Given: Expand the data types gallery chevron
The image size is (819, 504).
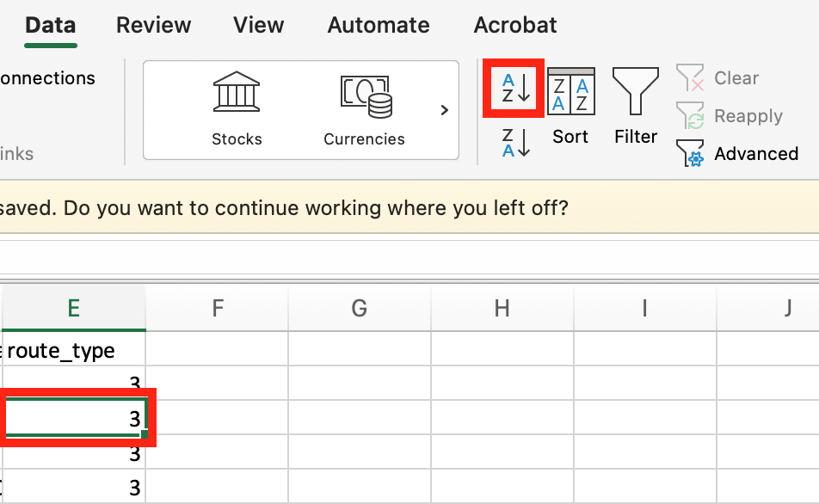Looking at the screenshot, I should click(x=444, y=110).
